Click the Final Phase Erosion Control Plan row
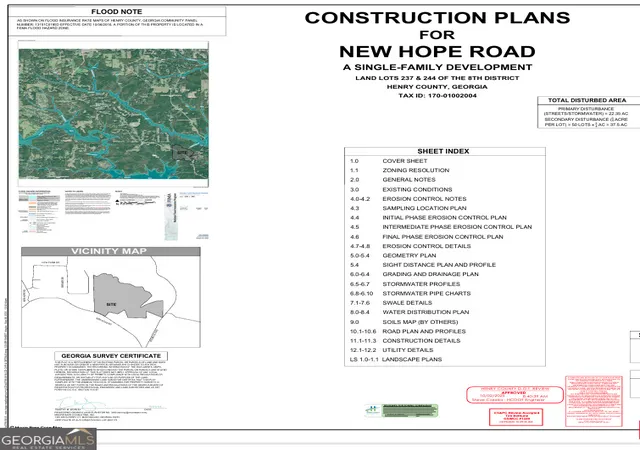Image resolution: width=640 pixels, height=450 pixels. point(427,237)
